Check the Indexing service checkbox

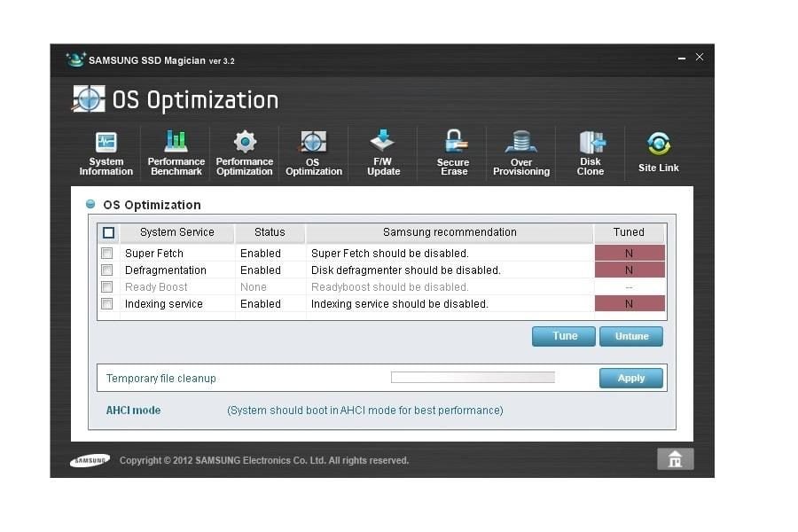coord(107,304)
